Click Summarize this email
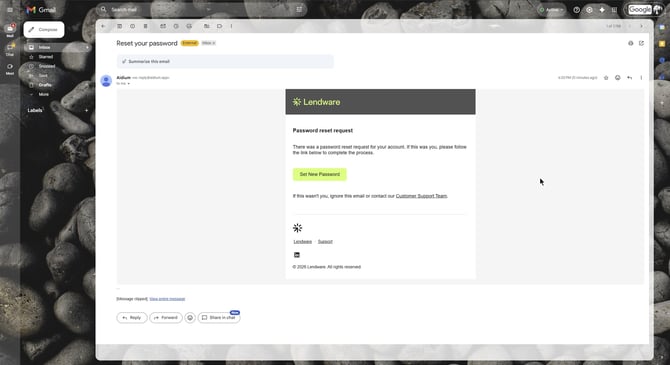670x365 pixels. (225, 61)
